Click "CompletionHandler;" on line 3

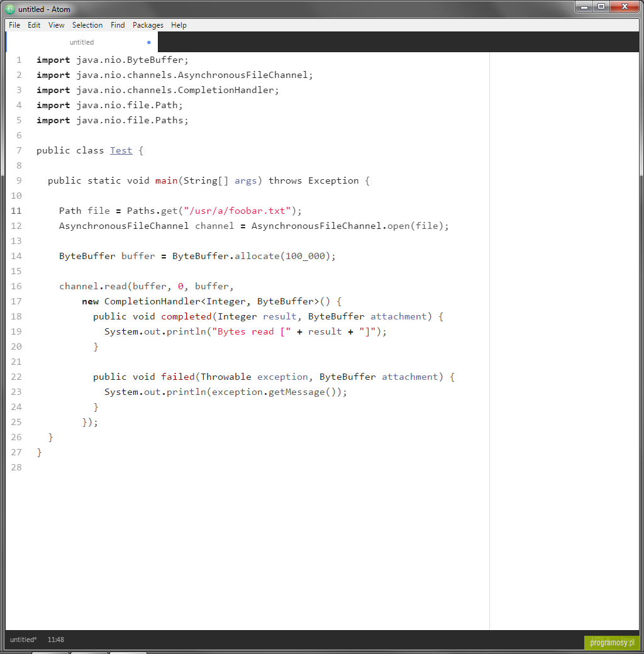(x=228, y=90)
